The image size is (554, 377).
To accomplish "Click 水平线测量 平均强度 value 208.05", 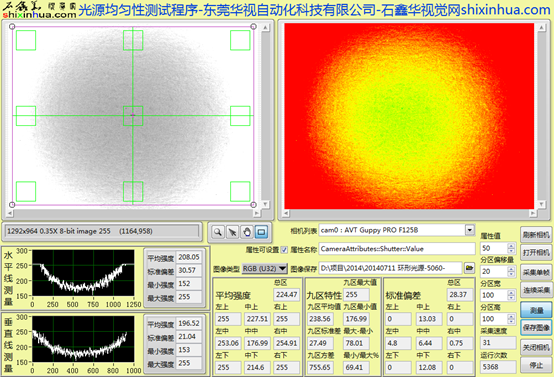I will click(189, 257).
